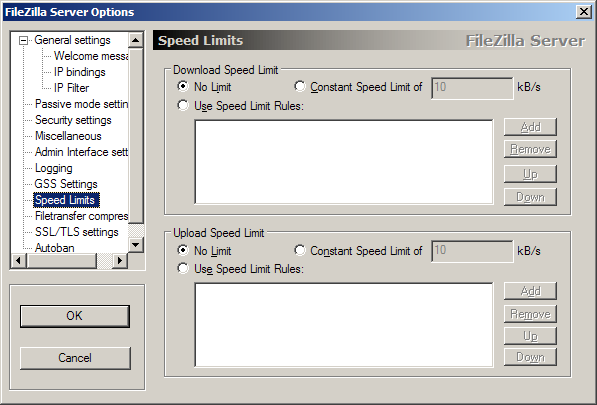This screenshot has height=405, width=597.
Task: Open Miscellaneous settings page
Action: pyautogui.click(x=68, y=136)
